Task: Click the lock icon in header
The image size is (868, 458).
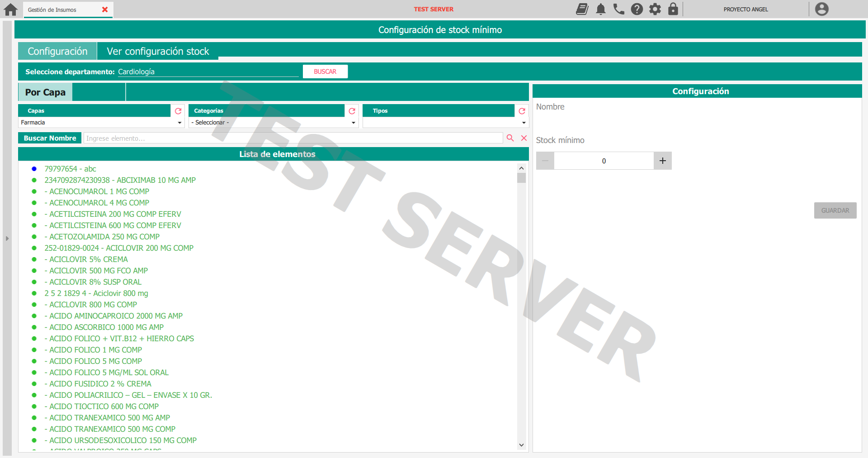Action: pos(673,9)
